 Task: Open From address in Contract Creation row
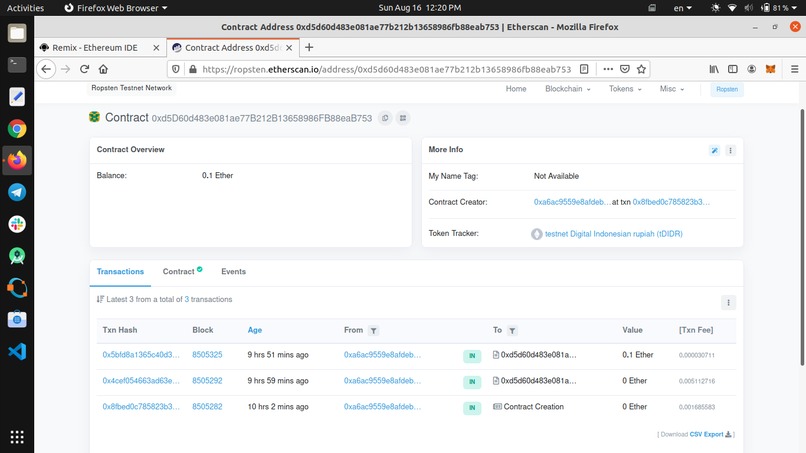click(x=382, y=407)
